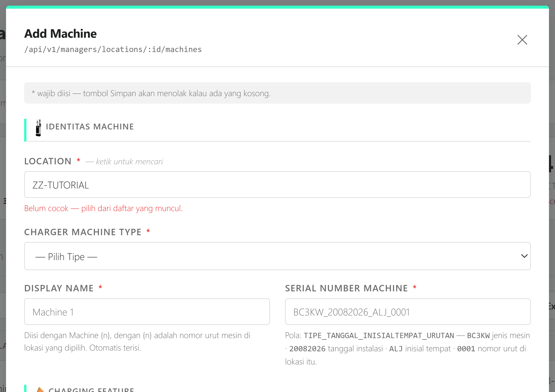Image resolution: width=555 pixels, height=392 pixels.
Task: Click the Display Name helper description text
Action: pyautogui.click(x=137, y=341)
